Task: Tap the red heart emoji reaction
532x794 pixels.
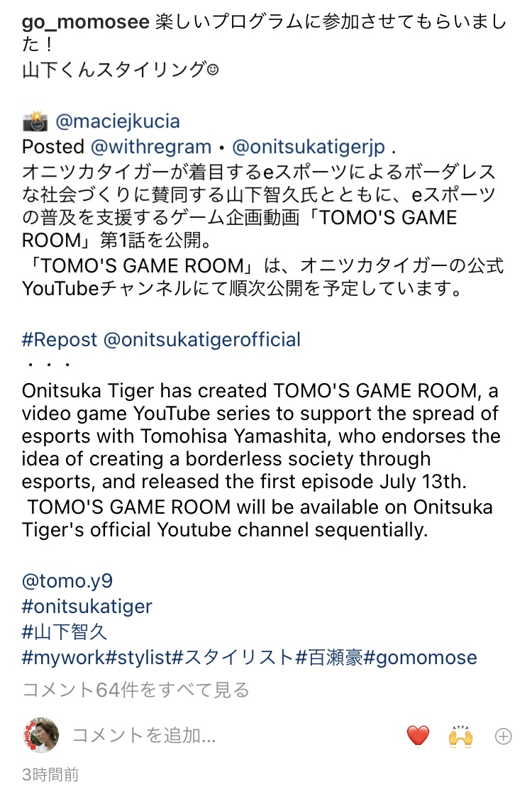Action: (x=419, y=736)
